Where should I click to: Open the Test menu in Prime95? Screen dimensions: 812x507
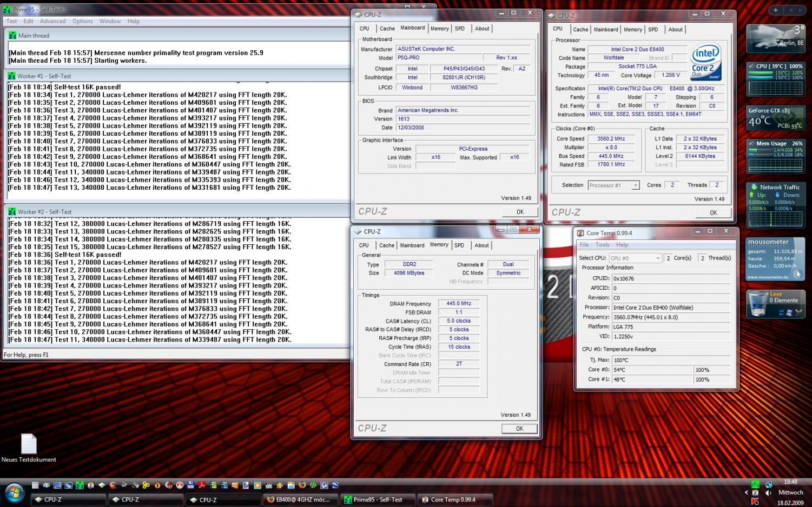coord(11,21)
